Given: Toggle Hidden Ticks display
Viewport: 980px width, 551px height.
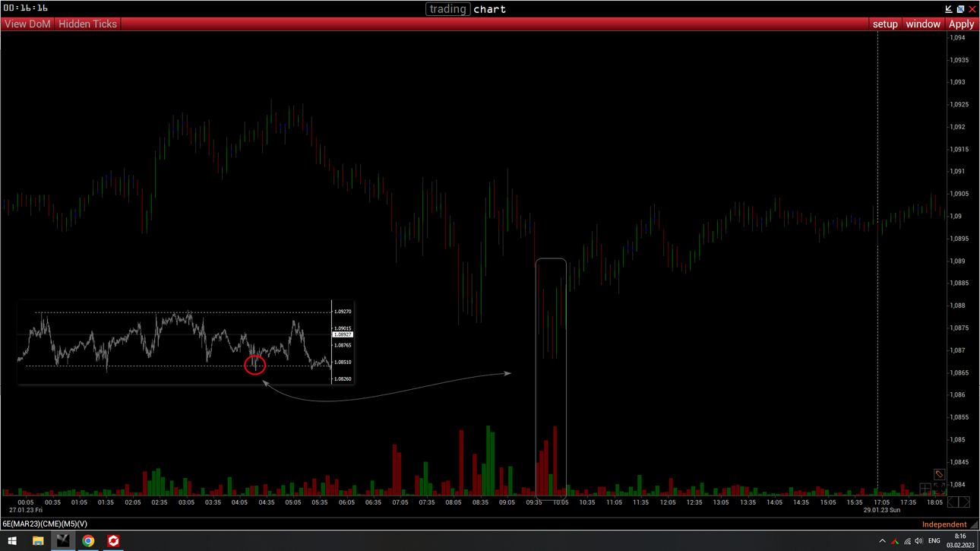Looking at the screenshot, I should (87, 24).
